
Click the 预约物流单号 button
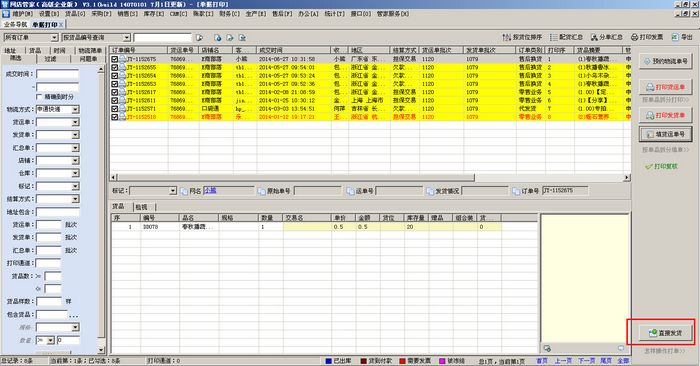click(666, 61)
